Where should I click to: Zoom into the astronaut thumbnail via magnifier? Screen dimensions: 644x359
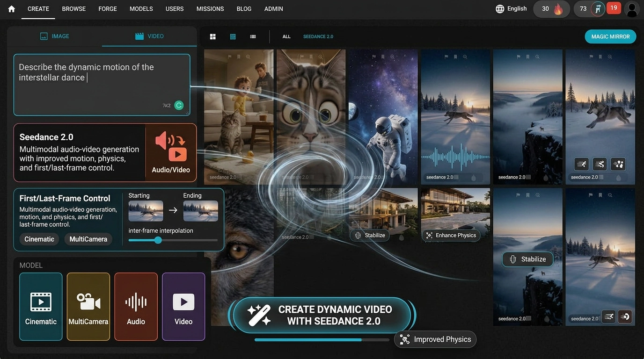coord(392,57)
